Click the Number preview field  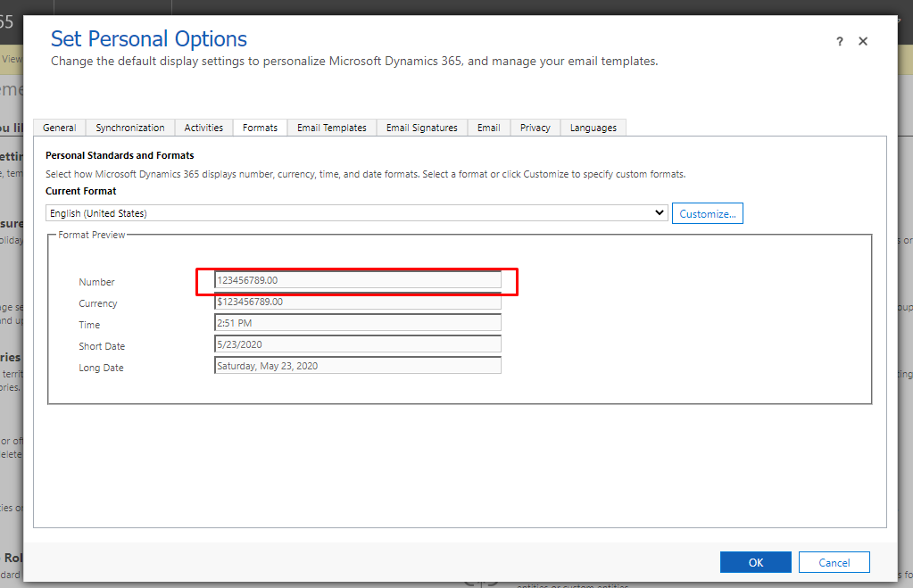tap(358, 280)
